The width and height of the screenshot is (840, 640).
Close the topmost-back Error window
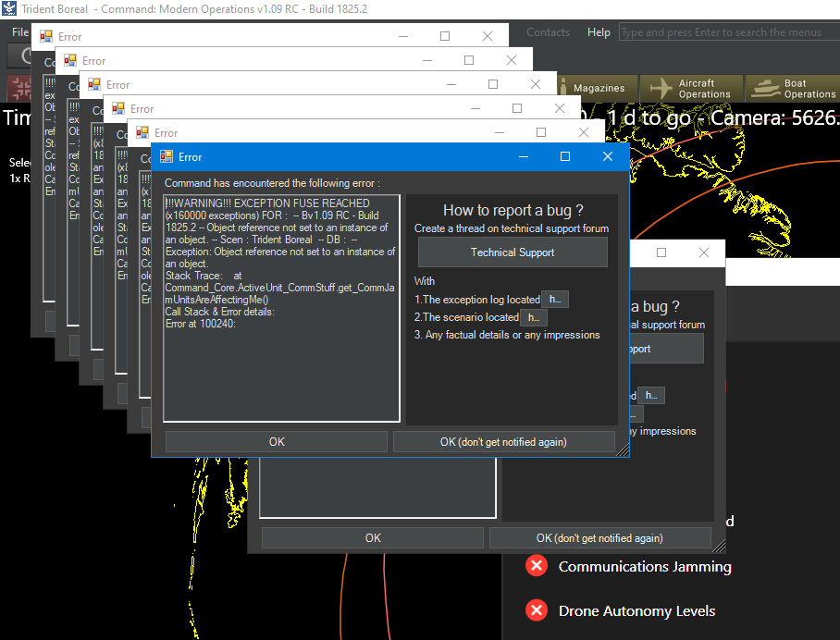point(487,36)
